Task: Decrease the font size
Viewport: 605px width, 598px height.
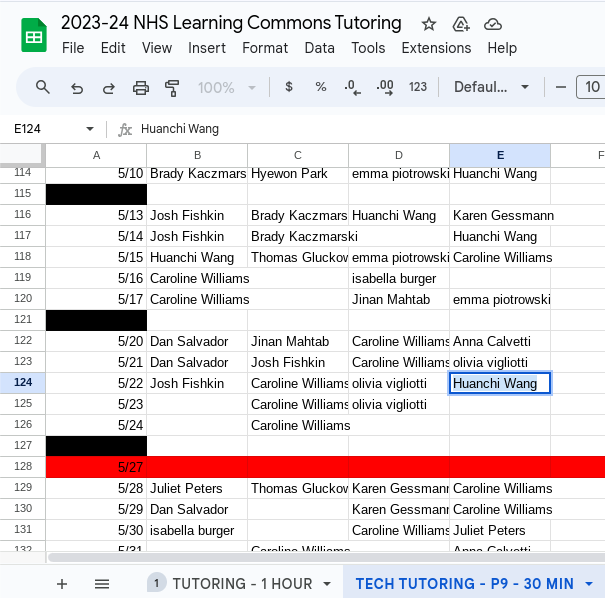Action: (561, 87)
